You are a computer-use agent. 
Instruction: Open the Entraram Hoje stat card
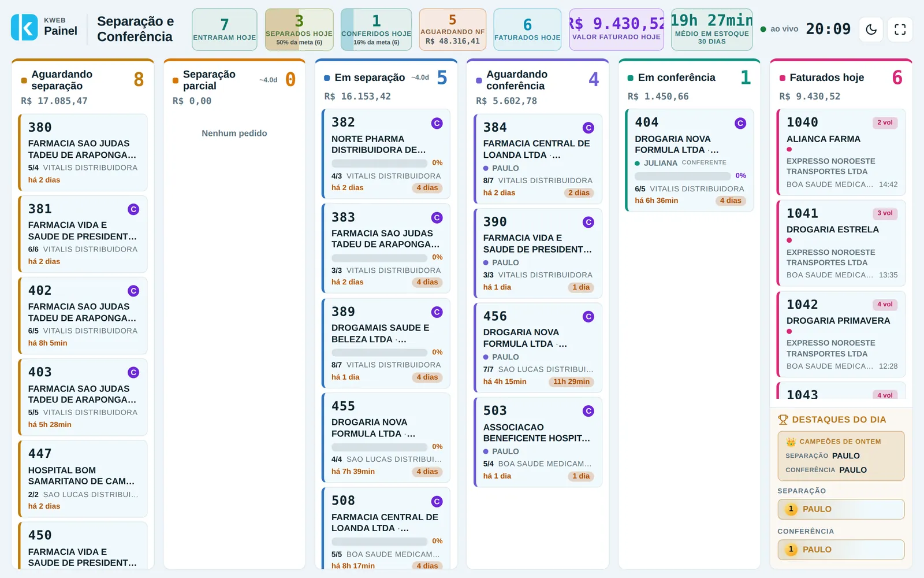click(225, 29)
